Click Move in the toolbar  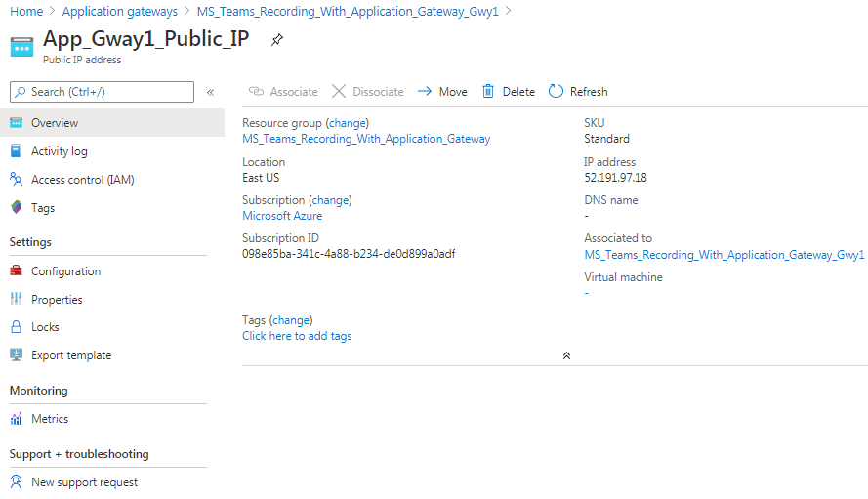[442, 92]
